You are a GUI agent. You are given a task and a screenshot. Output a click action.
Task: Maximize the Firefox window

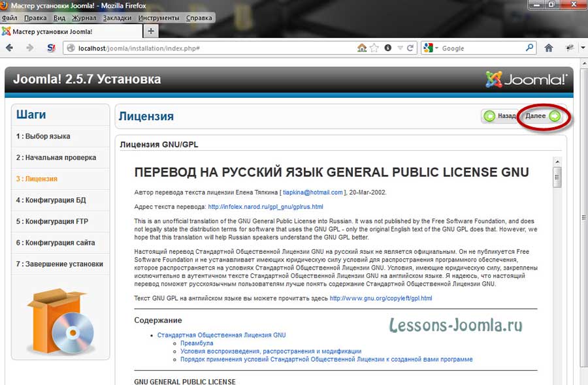click(551, 5)
